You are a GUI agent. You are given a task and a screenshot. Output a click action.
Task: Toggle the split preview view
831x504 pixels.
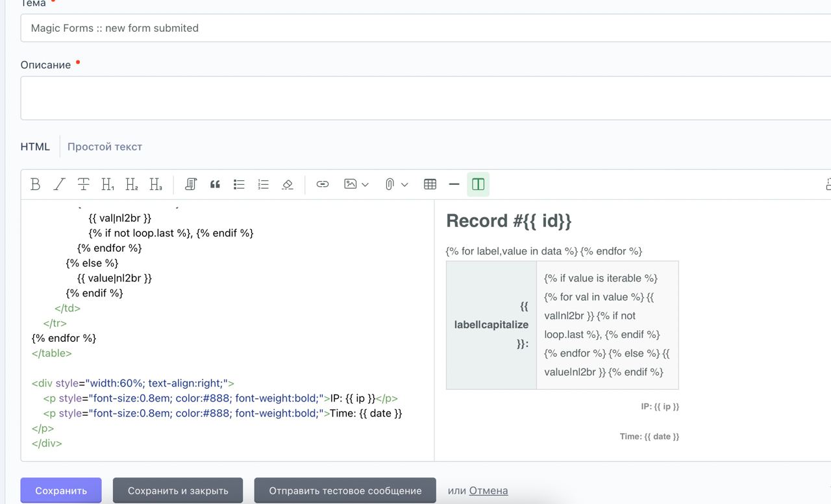click(x=478, y=184)
